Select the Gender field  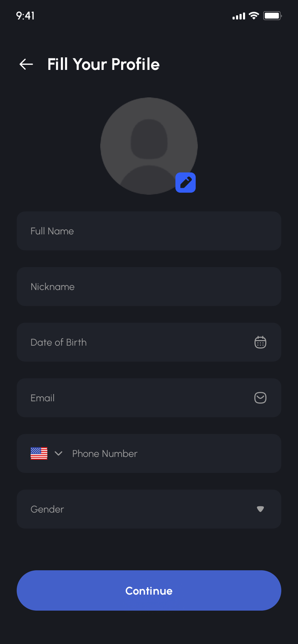pyautogui.click(x=139, y=509)
